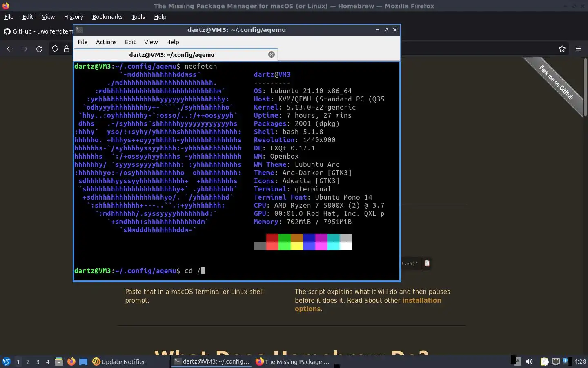Switch to terminal window in taskbar

(x=212, y=361)
